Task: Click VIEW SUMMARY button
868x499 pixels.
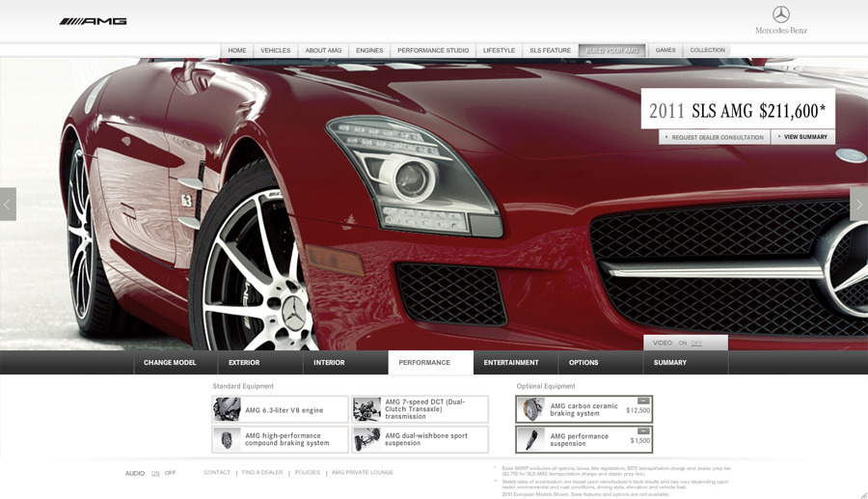Action: 802,137
